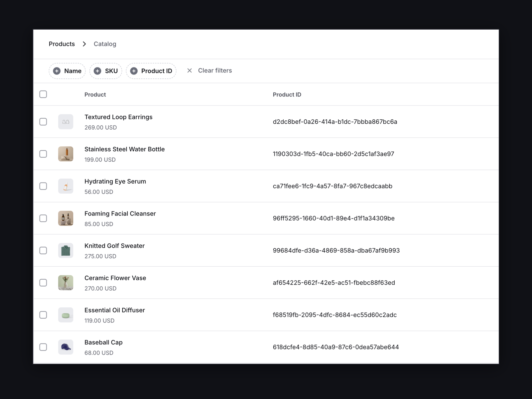Open Stainless Steel Water Bottle product name
The width and height of the screenshot is (532, 399).
[x=124, y=149]
